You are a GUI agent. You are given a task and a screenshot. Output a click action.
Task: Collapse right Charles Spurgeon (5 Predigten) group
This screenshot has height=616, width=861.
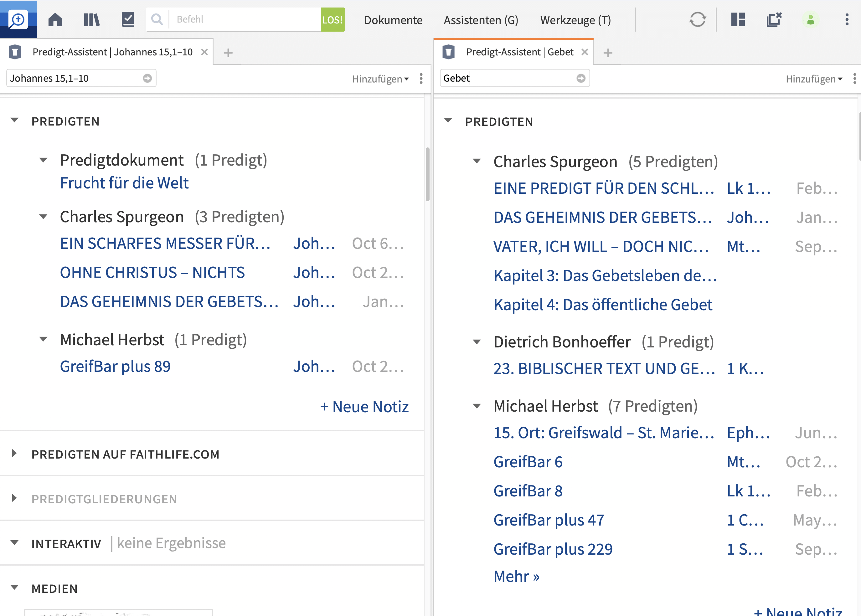pyautogui.click(x=477, y=161)
